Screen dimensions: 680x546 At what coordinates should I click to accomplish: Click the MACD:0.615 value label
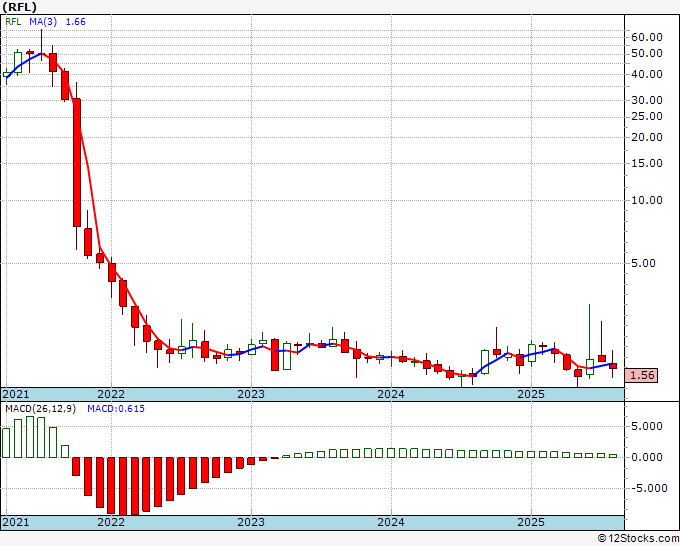pos(116,409)
